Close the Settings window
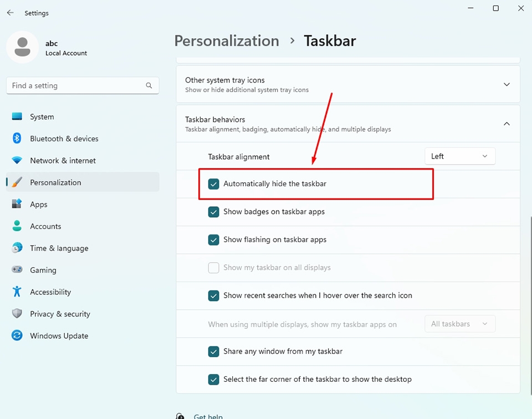The height and width of the screenshot is (419, 532). pos(521,8)
